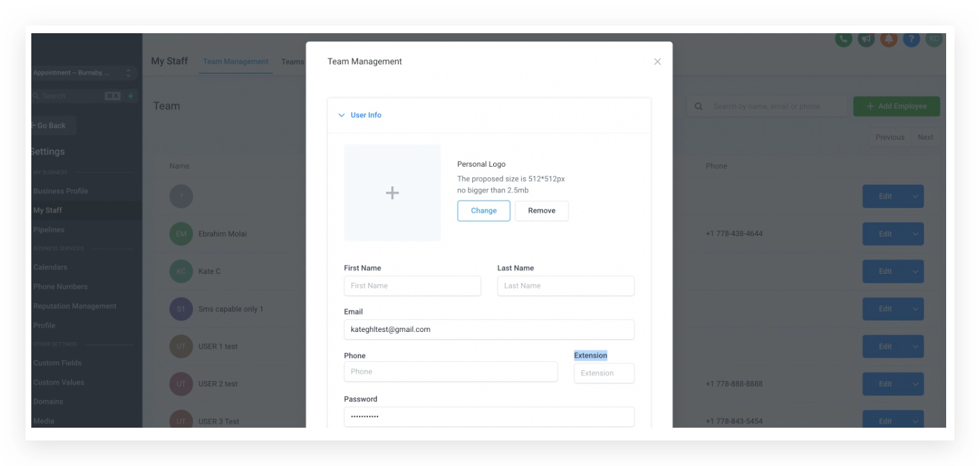This screenshot has width=980, height=466.
Task: Click the highlighted Extension label
Action: [590, 356]
